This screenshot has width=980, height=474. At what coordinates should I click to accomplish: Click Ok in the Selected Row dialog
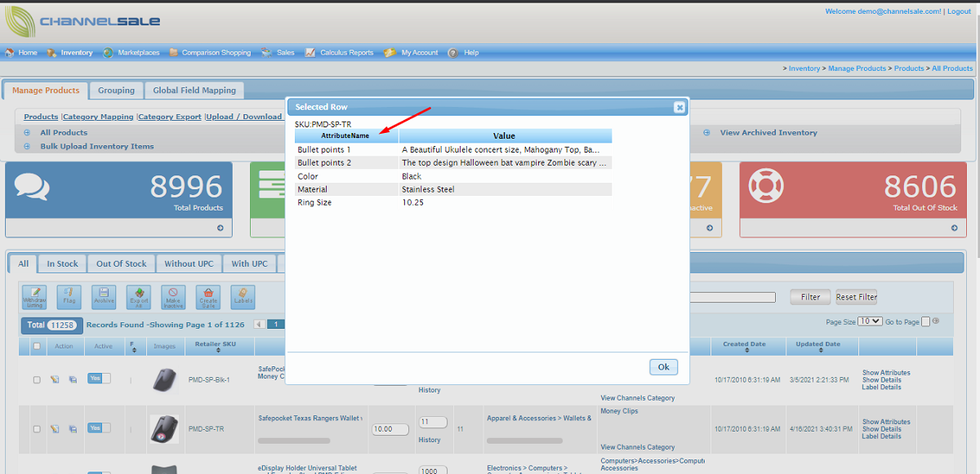663,367
